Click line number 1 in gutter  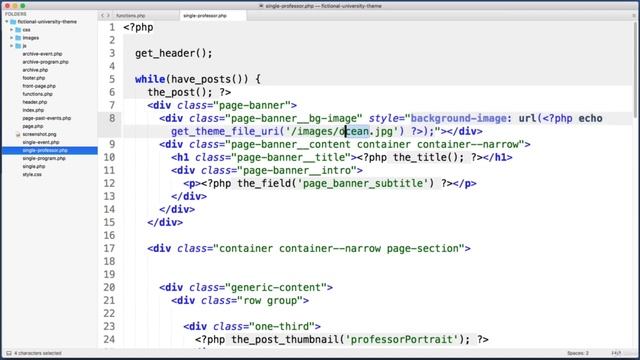pyautogui.click(x=112, y=27)
